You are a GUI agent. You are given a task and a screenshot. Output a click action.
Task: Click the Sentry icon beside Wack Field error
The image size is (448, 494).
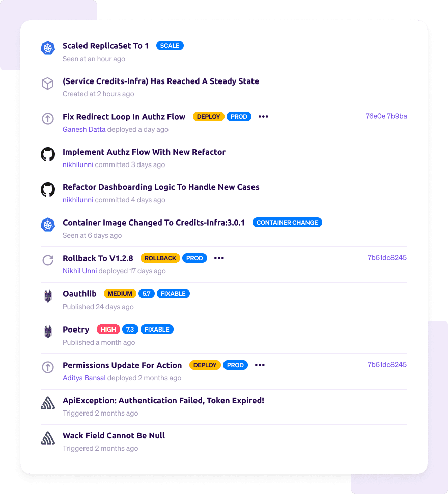tap(48, 438)
